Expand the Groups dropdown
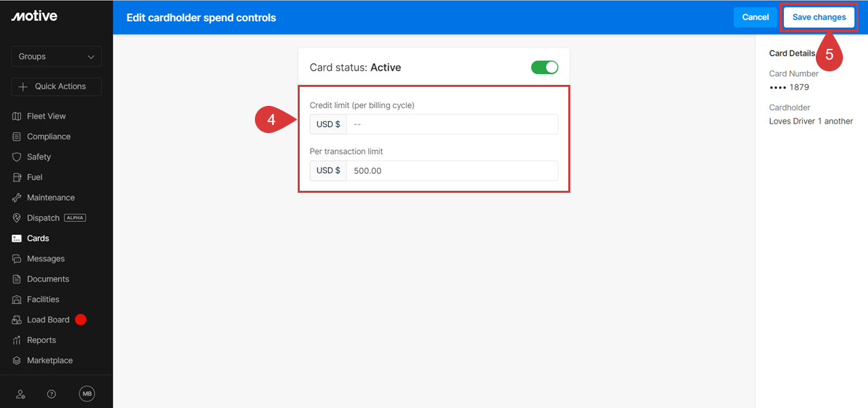The height and width of the screenshot is (408, 868). 56,56
